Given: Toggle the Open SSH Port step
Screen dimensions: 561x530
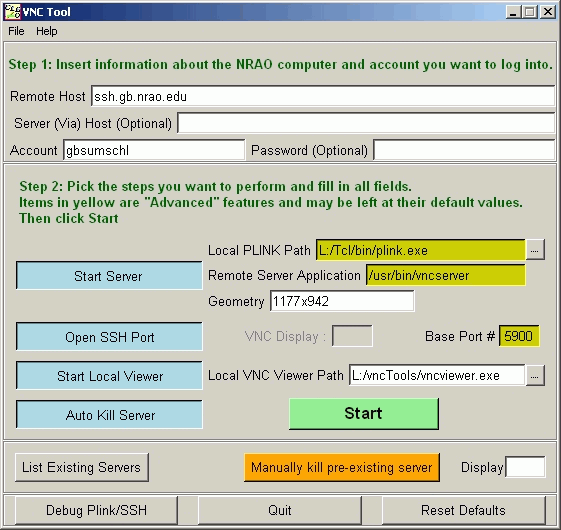Looking at the screenshot, I should [x=109, y=337].
